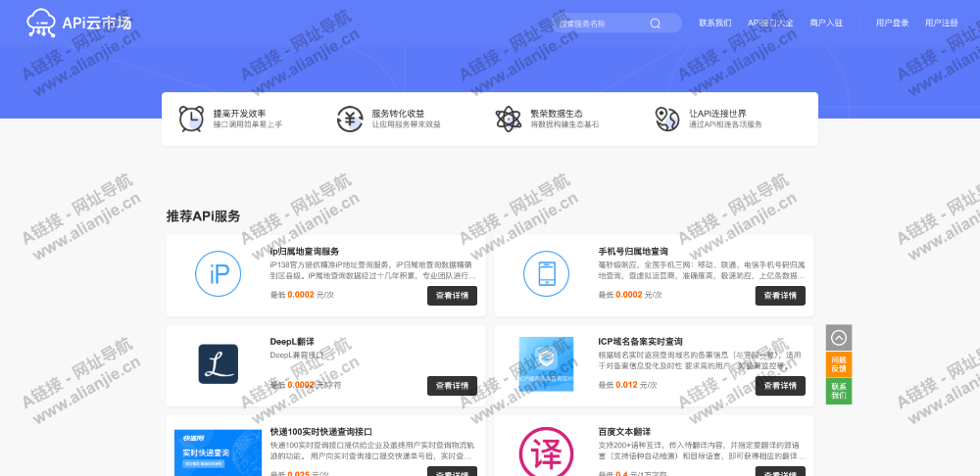This screenshot has width=980, height=476.
Task: Click the 繁荣数据生态 heading
Action: click(557, 114)
